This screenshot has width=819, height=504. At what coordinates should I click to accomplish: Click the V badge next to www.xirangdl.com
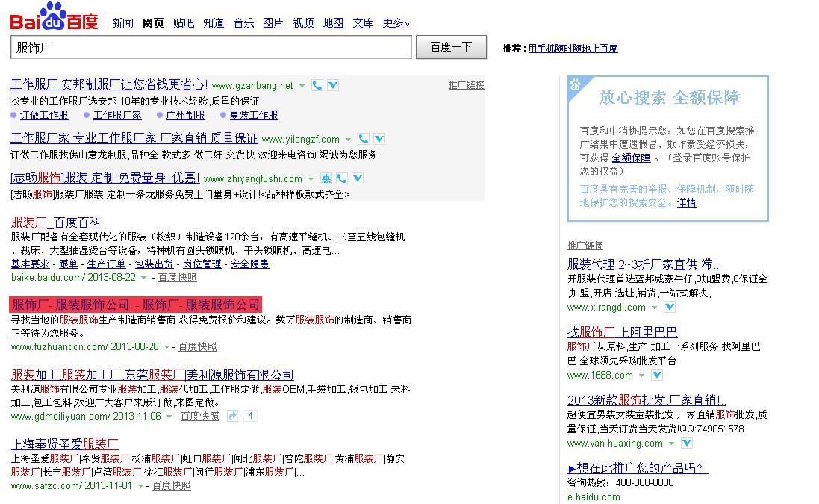pos(670,307)
